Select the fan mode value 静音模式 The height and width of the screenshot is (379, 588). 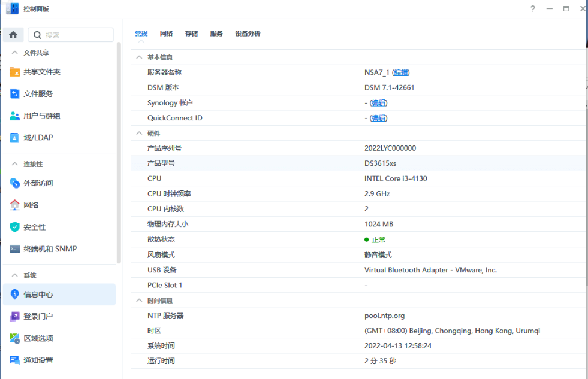point(378,255)
